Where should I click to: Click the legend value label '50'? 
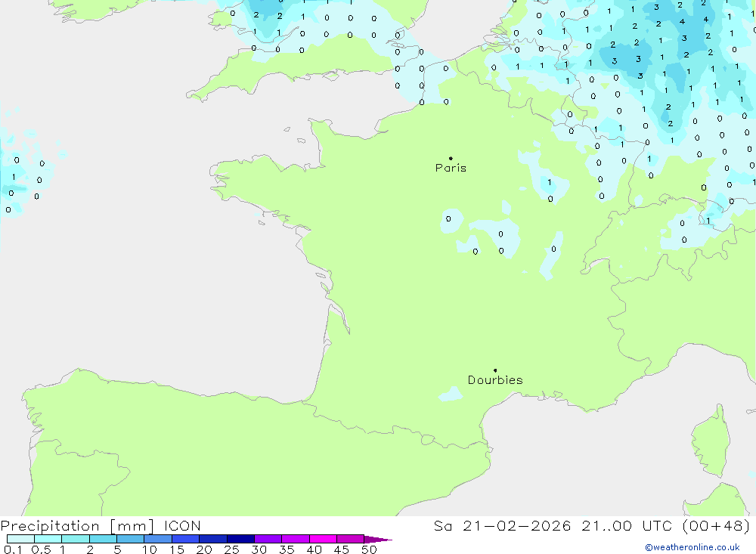click(x=369, y=549)
